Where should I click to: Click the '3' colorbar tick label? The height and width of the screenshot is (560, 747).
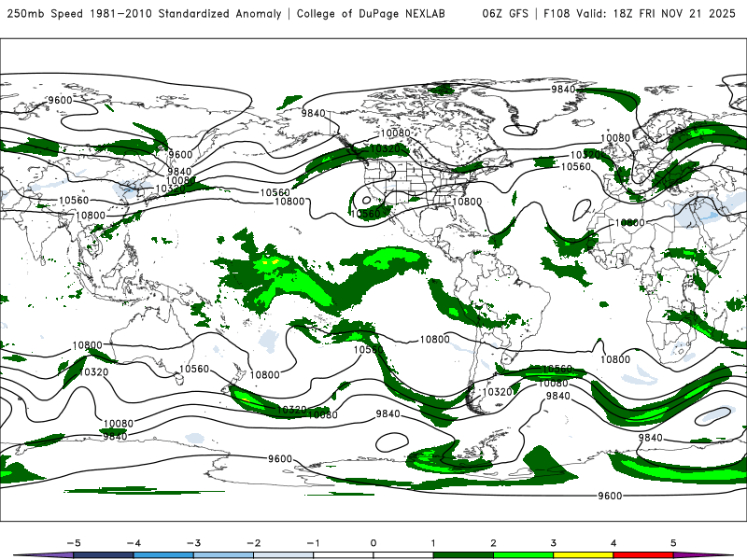click(553, 543)
